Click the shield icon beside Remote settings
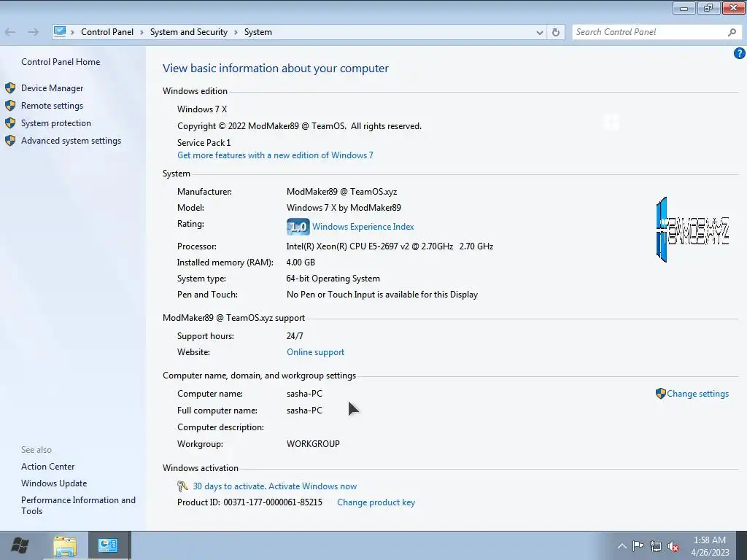Viewport: 747px width, 560px height. click(10, 106)
